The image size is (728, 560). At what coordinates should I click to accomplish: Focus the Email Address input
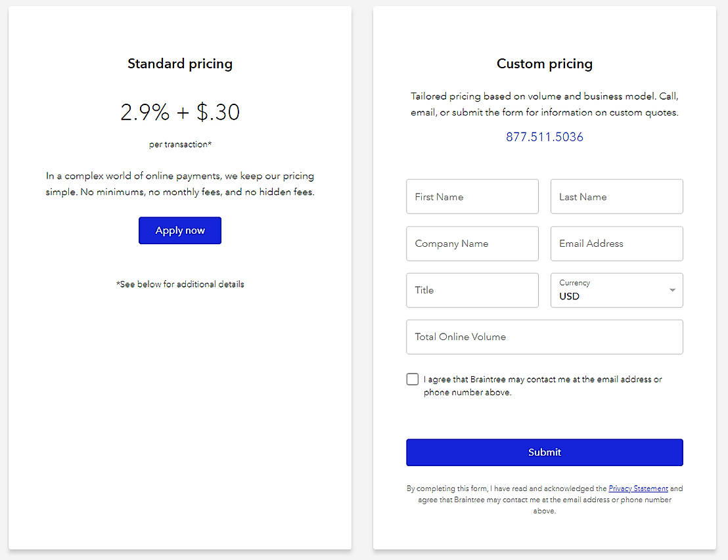tap(616, 244)
